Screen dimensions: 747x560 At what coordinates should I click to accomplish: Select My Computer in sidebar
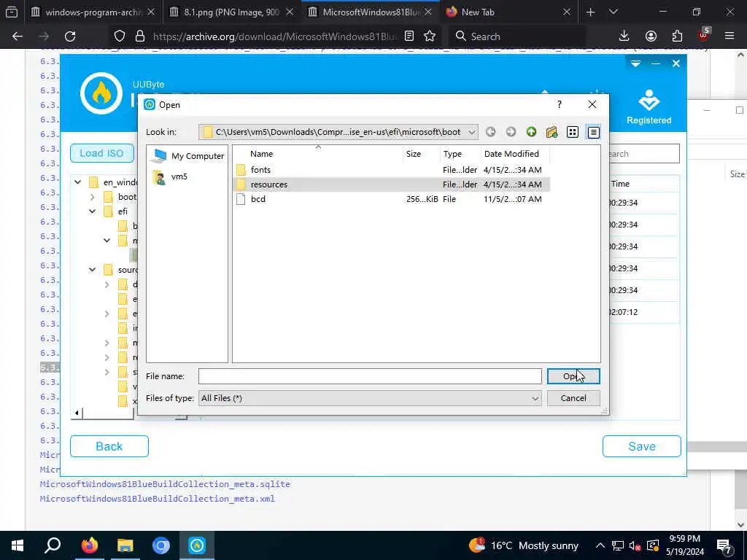pos(188,156)
